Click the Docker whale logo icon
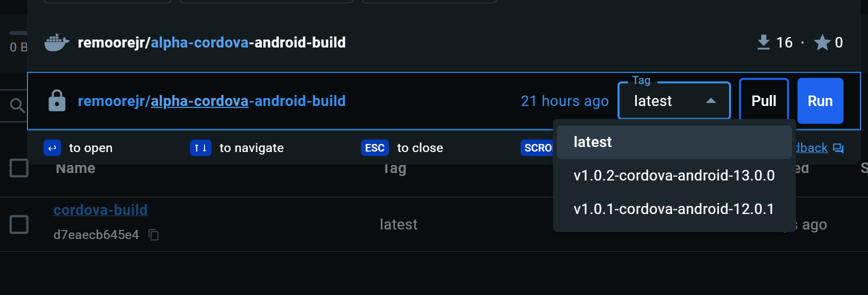This screenshot has height=295, width=868. pos(56,42)
